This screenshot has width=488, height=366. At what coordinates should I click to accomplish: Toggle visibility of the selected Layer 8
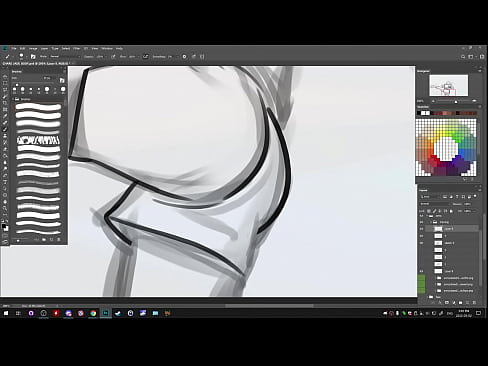(x=422, y=229)
